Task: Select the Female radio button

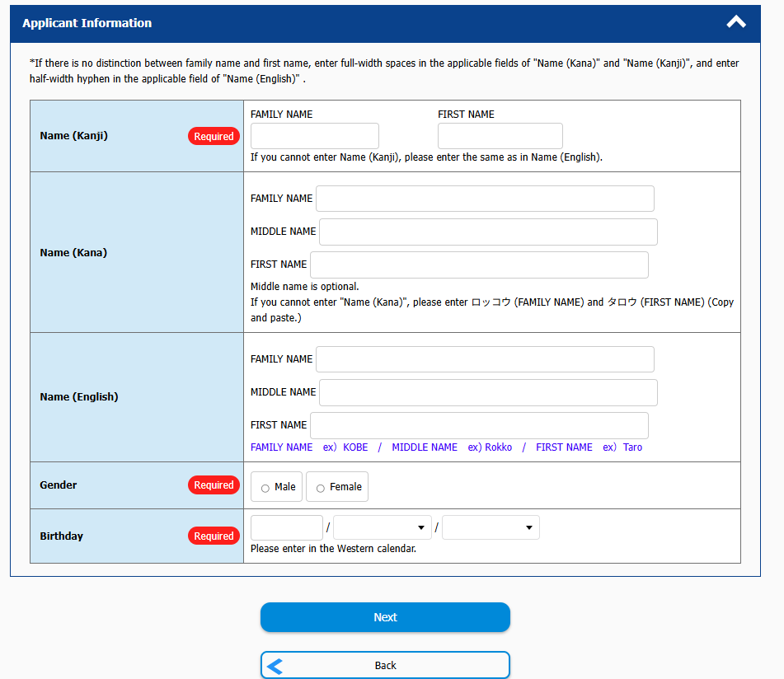Action: [x=321, y=488]
